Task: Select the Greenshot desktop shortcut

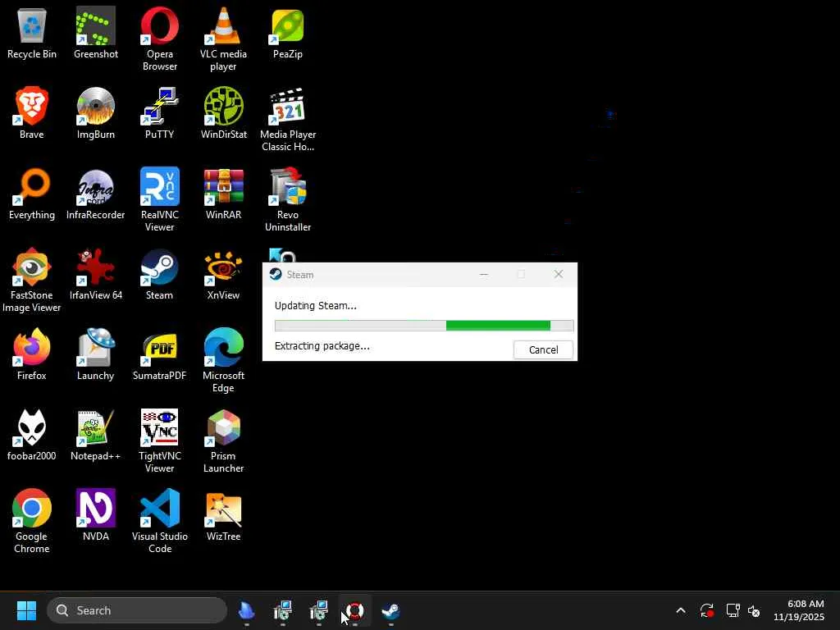Action: pos(95,33)
